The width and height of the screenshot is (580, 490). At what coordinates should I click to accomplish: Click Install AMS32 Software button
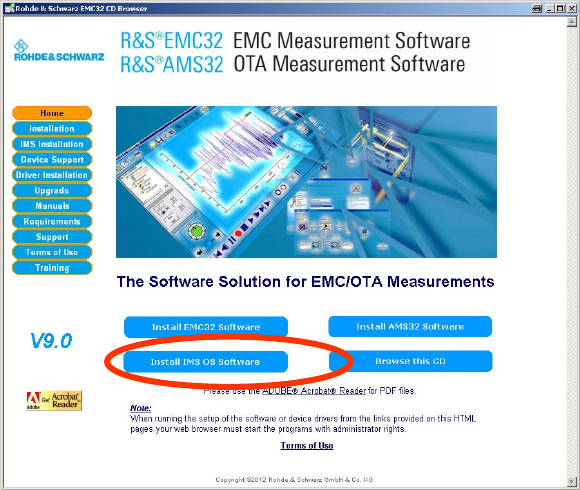(410, 327)
